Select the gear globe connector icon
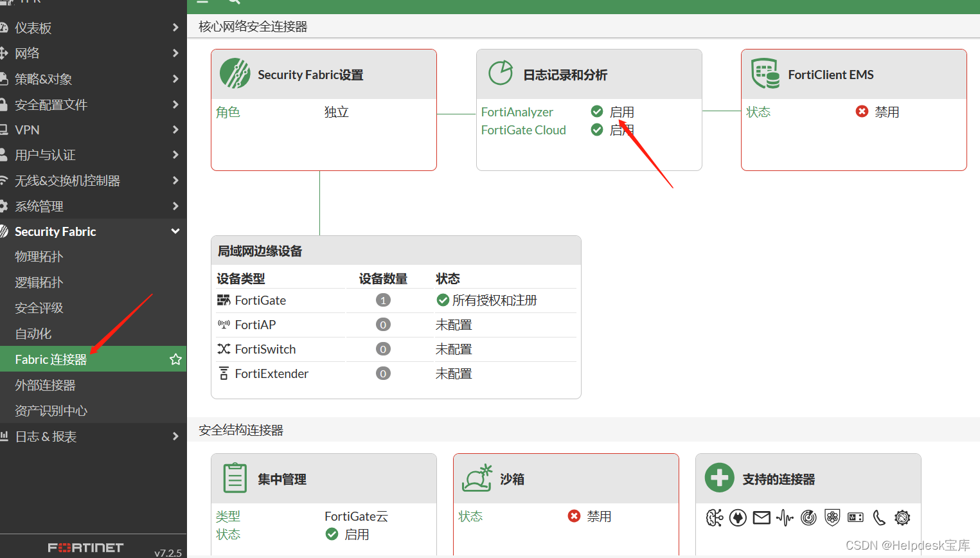 click(902, 517)
